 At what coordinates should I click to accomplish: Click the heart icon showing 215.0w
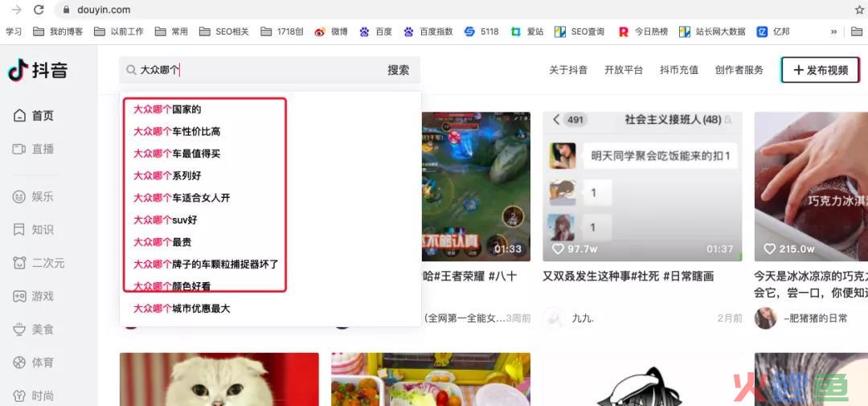pos(769,248)
